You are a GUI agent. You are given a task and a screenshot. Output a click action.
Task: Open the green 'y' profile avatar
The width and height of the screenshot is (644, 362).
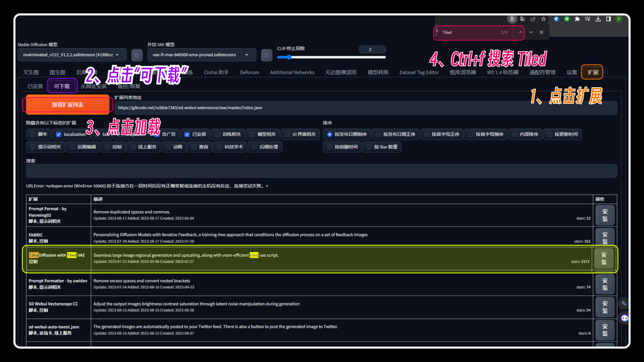(619, 19)
